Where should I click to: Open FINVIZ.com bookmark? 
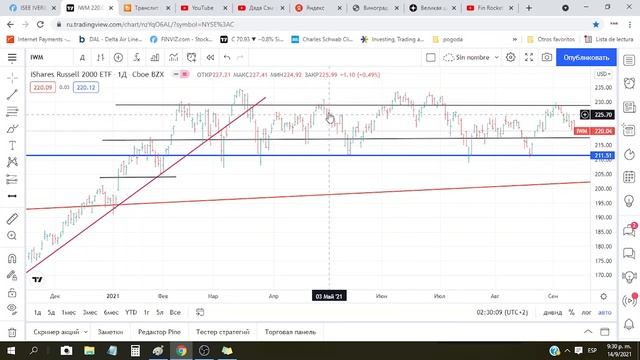[181, 39]
